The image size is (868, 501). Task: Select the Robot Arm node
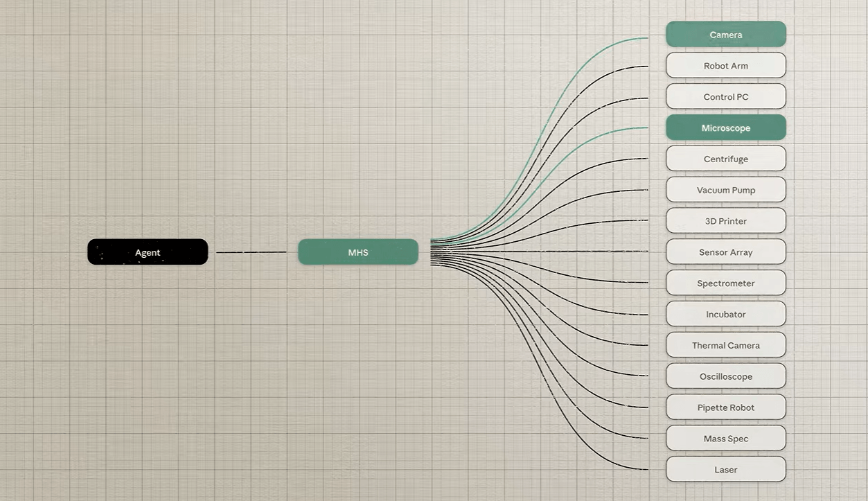click(x=726, y=66)
